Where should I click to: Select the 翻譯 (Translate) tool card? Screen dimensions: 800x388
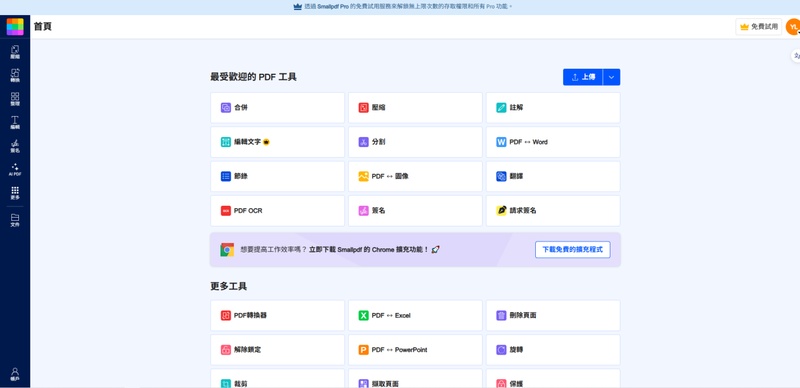coord(553,176)
